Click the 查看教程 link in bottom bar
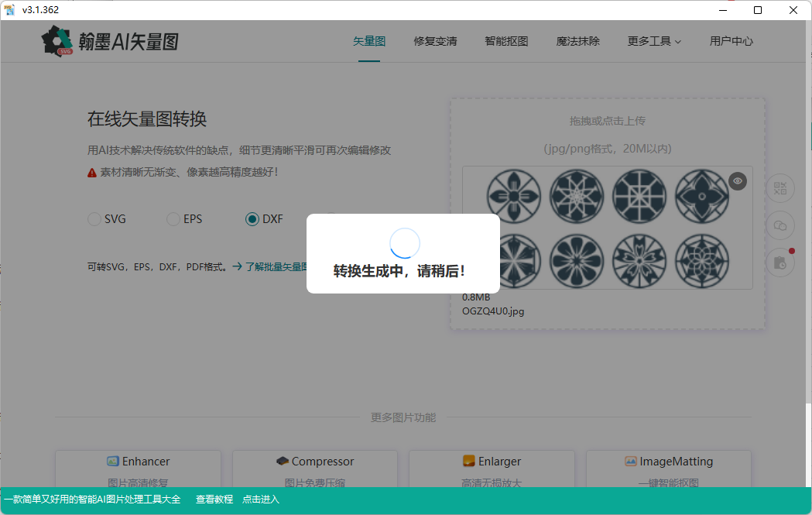The image size is (812, 515). tap(214, 500)
